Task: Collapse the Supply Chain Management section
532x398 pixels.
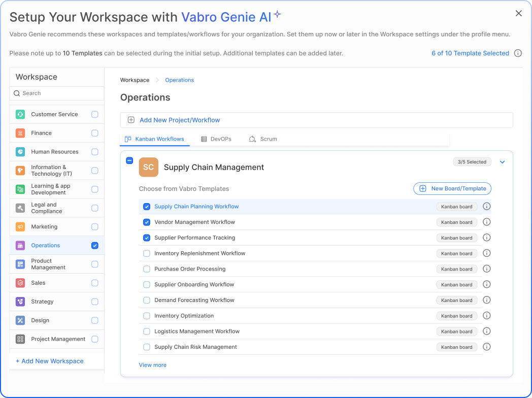Action: [x=503, y=162]
